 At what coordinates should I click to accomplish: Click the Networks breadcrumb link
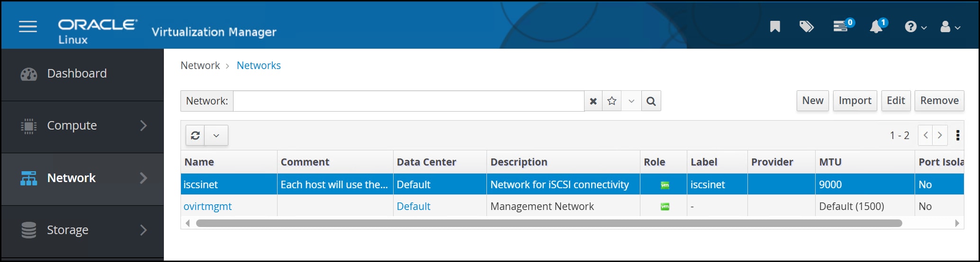[259, 65]
